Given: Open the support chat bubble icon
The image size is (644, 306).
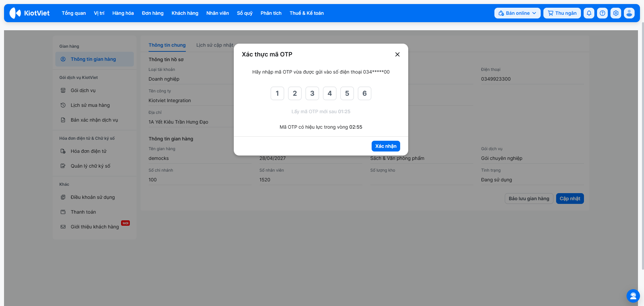Looking at the screenshot, I should tap(633, 296).
